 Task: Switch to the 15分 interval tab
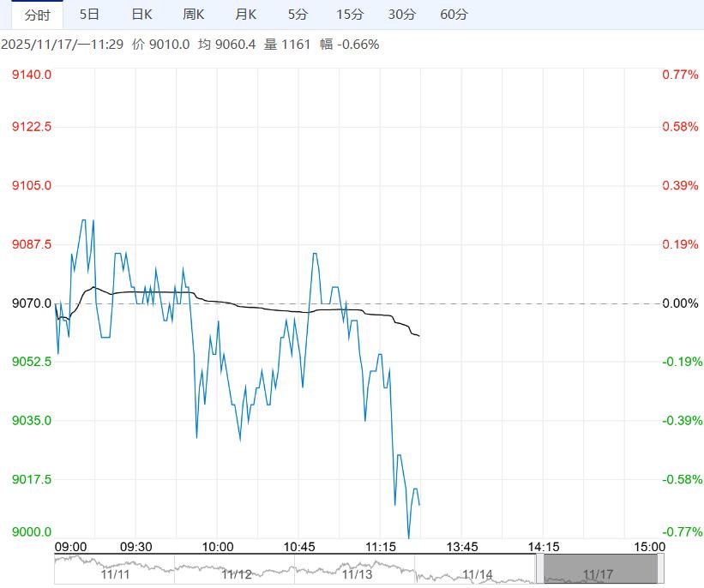(x=350, y=15)
